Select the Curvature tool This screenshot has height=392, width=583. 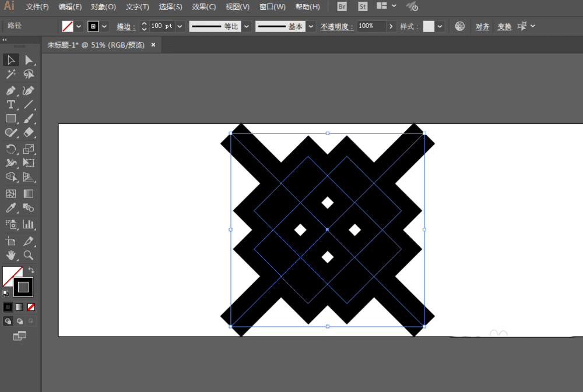tap(29, 90)
